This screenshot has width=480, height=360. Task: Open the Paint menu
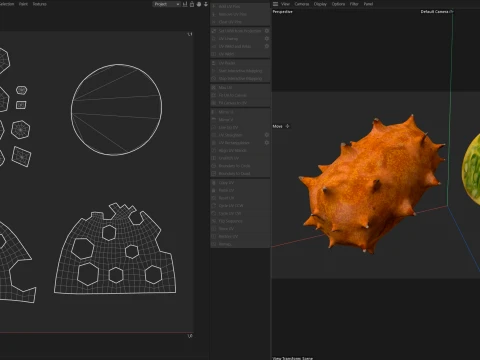coord(23,4)
